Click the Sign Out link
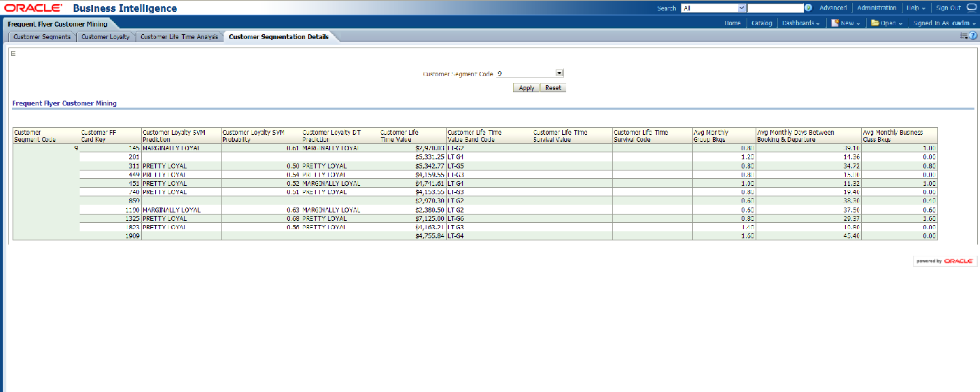The image size is (980, 392). 949,8
